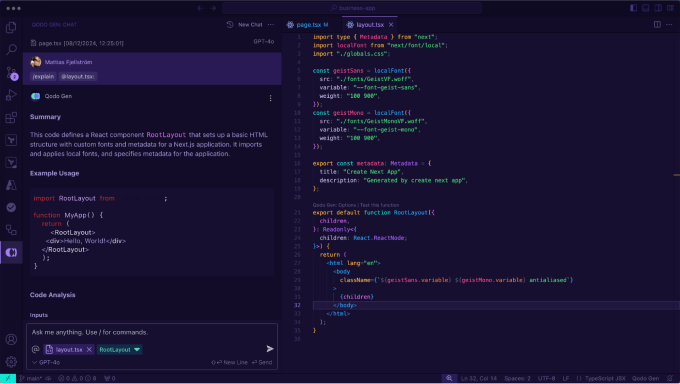Click Test this function code lens
Viewport: 680px width, 384px height.
point(379,205)
